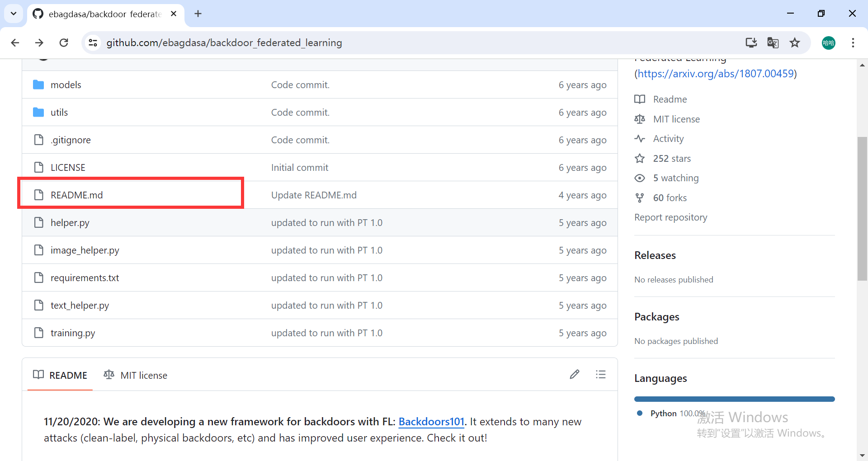View the 252 stars list
Image resolution: width=868 pixels, height=461 pixels.
click(x=663, y=159)
